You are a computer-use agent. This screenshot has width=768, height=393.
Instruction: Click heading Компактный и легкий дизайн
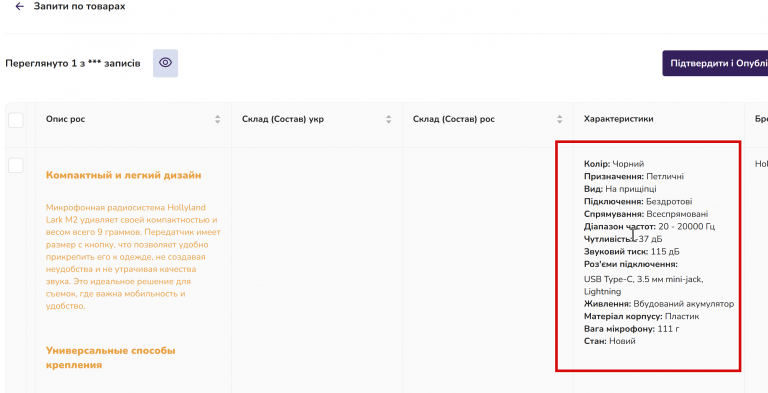(123, 175)
